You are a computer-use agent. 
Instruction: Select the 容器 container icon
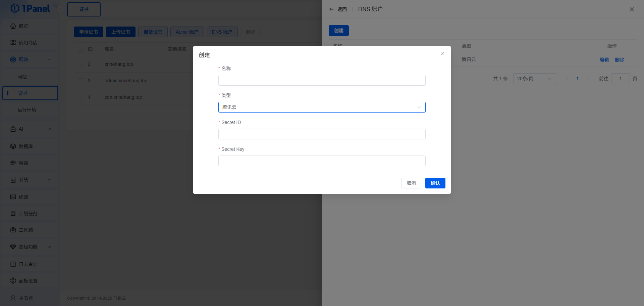13,163
